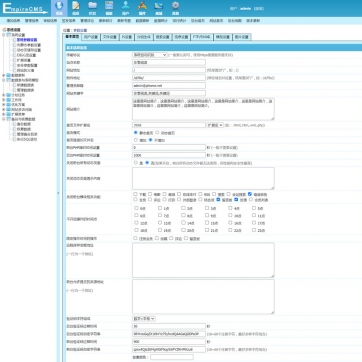The image size is (362, 362).
Task: Switch to the 模型设置 tab
Action: (222, 37)
